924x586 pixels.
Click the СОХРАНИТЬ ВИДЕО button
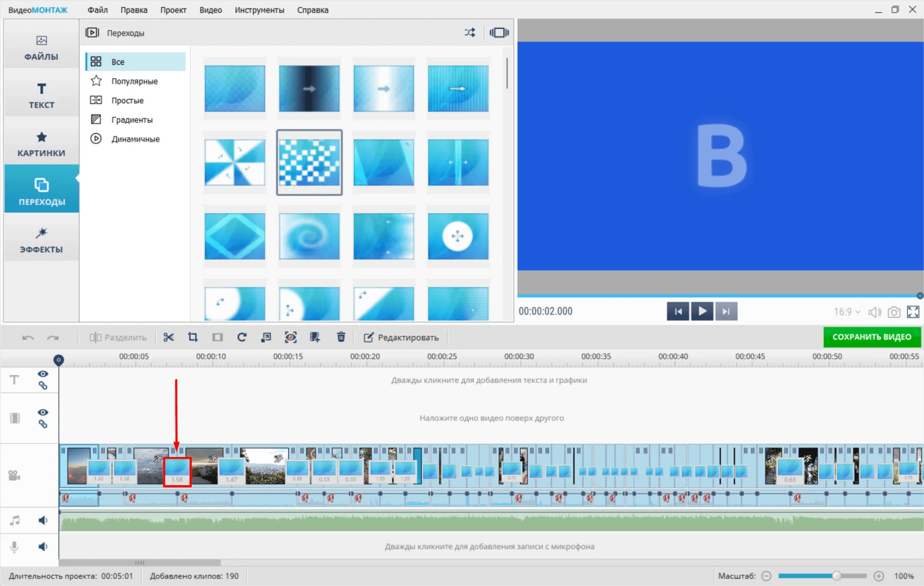pos(872,337)
